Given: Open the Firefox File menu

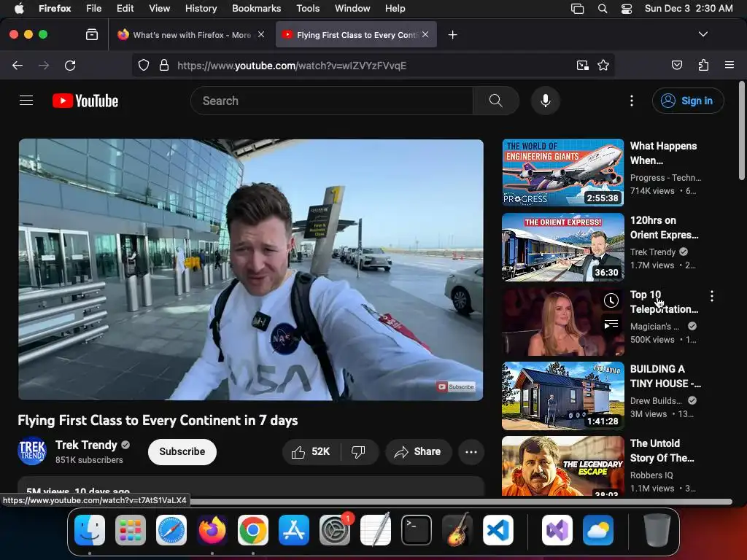Looking at the screenshot, I should click(94, 9).
